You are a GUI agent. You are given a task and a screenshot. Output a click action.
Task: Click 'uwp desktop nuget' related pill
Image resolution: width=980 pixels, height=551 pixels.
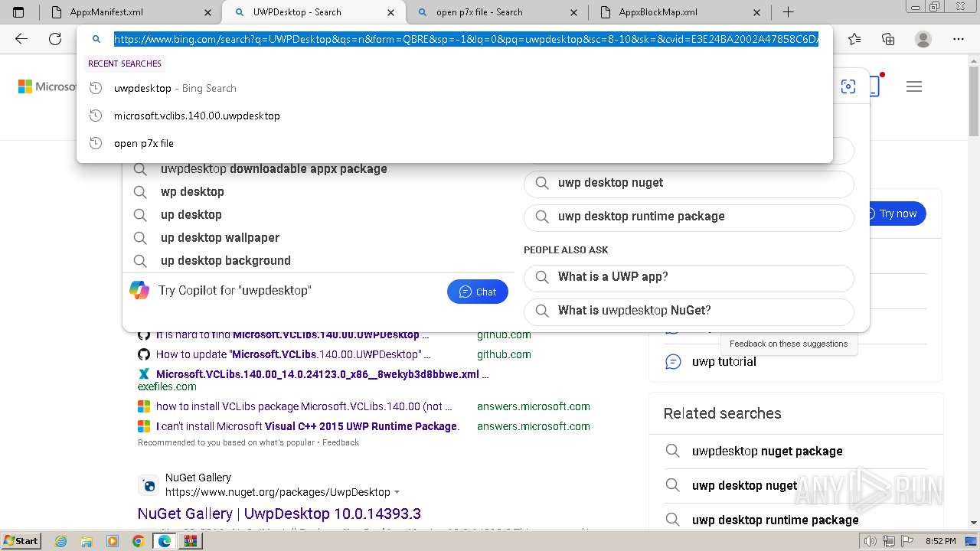click(688, 183)
